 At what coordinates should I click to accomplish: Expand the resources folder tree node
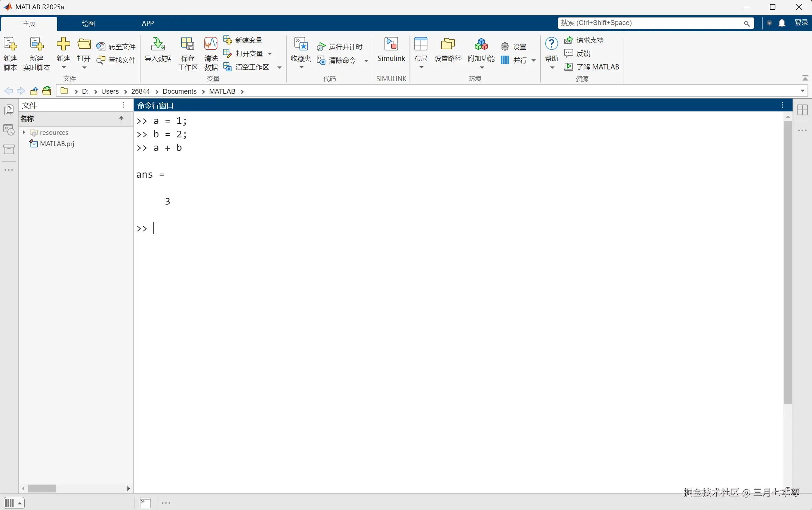pyautogui.click(x=24, y=132)
